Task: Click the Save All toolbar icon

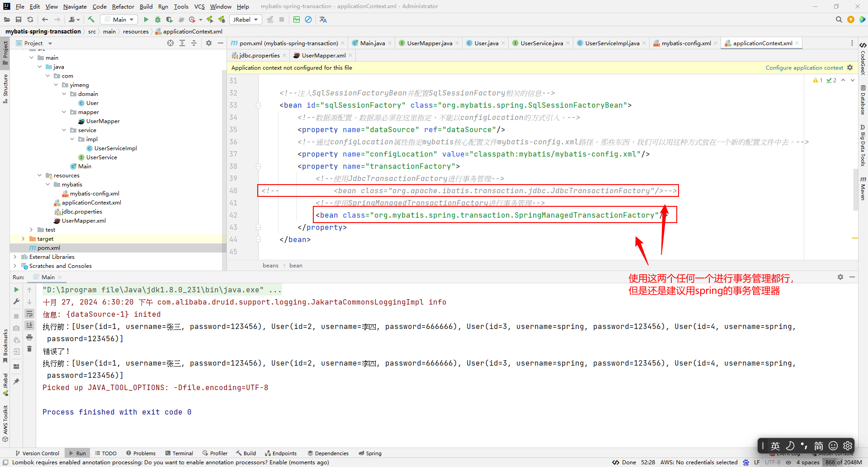Action: point(19,19)
